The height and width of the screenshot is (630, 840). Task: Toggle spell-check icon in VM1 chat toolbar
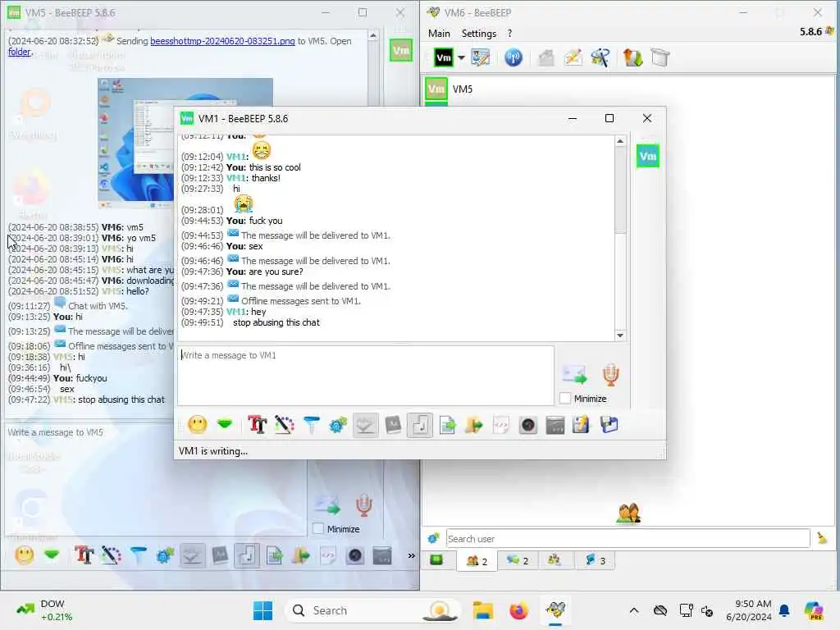[x=365, y=426]
